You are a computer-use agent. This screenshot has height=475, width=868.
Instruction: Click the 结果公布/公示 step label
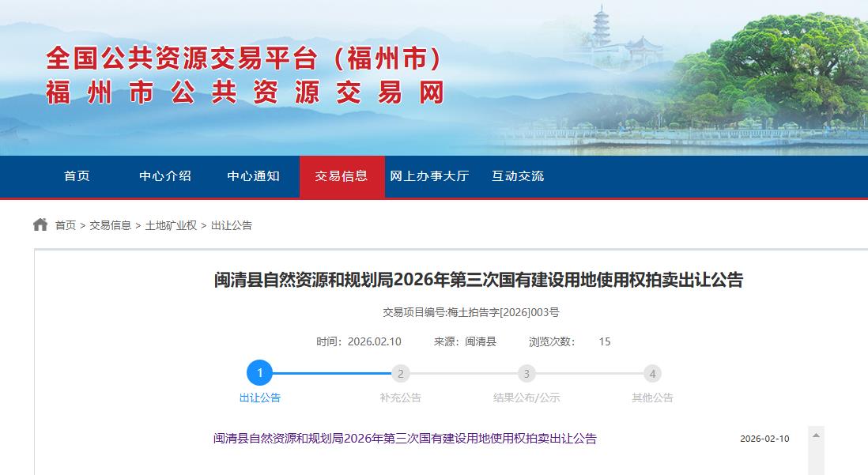(x=526, y=398)
